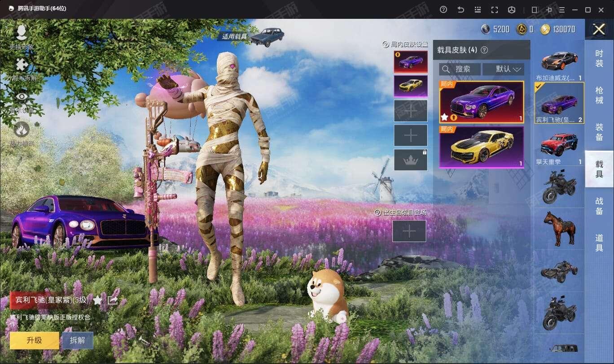Open the emulator hexagon settings icon

pyautogui.click(x=512, y=9)
